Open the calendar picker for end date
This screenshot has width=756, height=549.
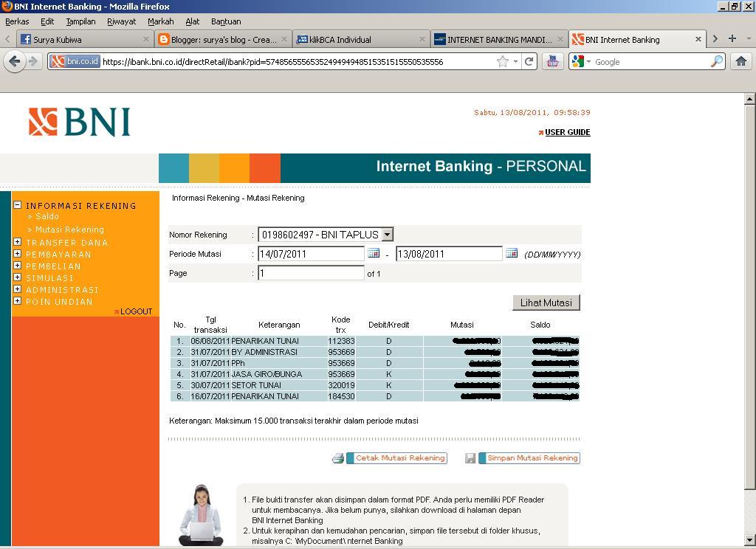[512, 253]
